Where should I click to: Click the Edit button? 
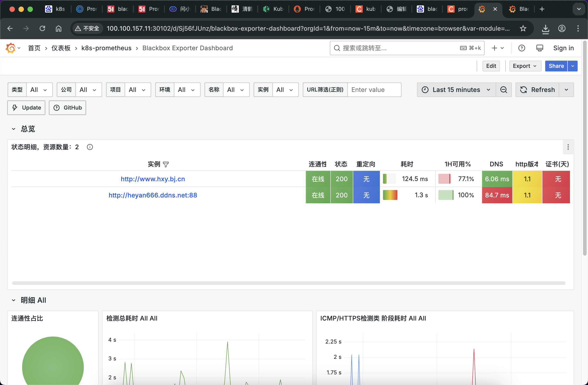[491, 66]
